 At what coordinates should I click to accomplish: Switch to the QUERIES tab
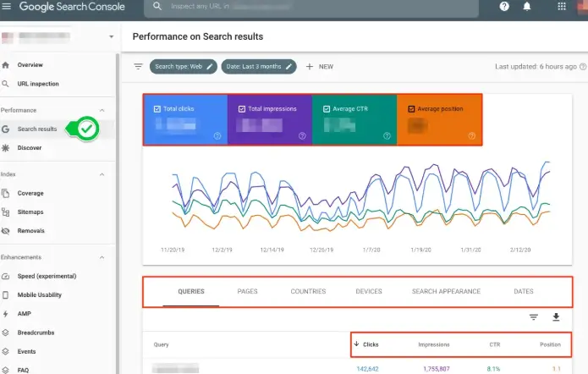191,291
